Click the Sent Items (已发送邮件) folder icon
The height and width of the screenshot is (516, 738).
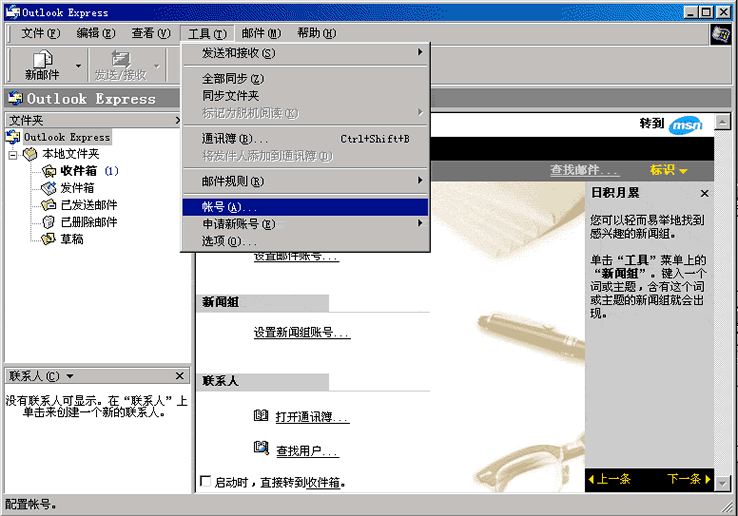pyautogui.click(x=48, y=205)
